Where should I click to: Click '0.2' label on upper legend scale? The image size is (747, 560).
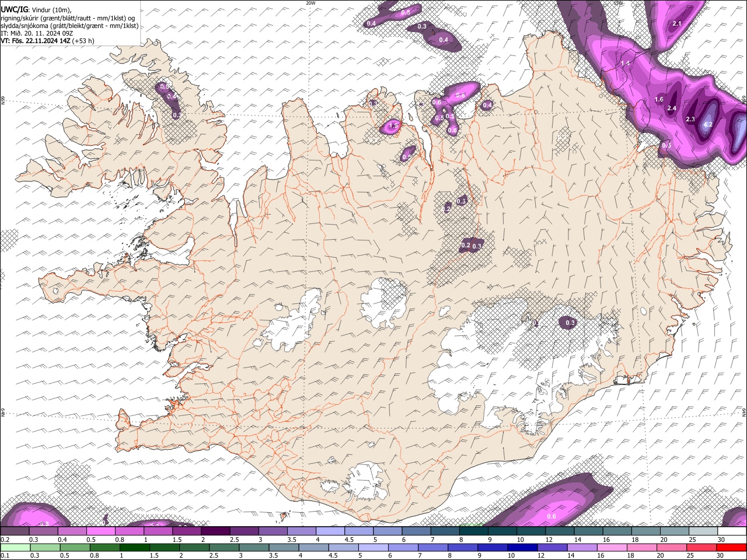[5, 540]
